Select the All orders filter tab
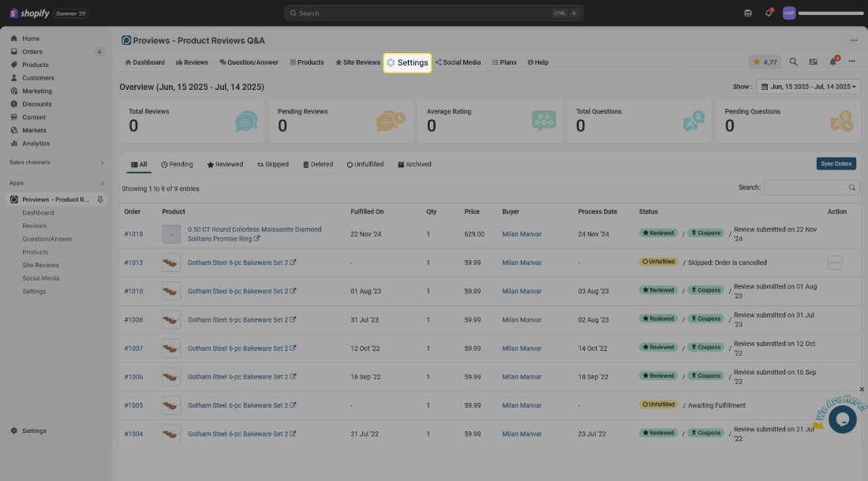This screenshot has width=868, height=481. (x=139, y=165)
